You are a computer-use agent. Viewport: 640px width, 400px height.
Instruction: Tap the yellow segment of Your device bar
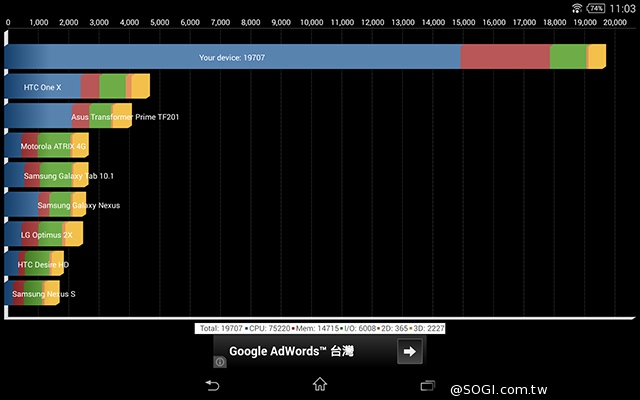(596, 58)
